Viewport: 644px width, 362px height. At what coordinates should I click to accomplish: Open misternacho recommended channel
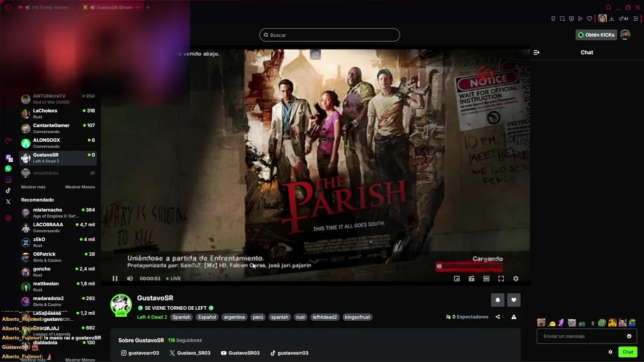[58, 213]
